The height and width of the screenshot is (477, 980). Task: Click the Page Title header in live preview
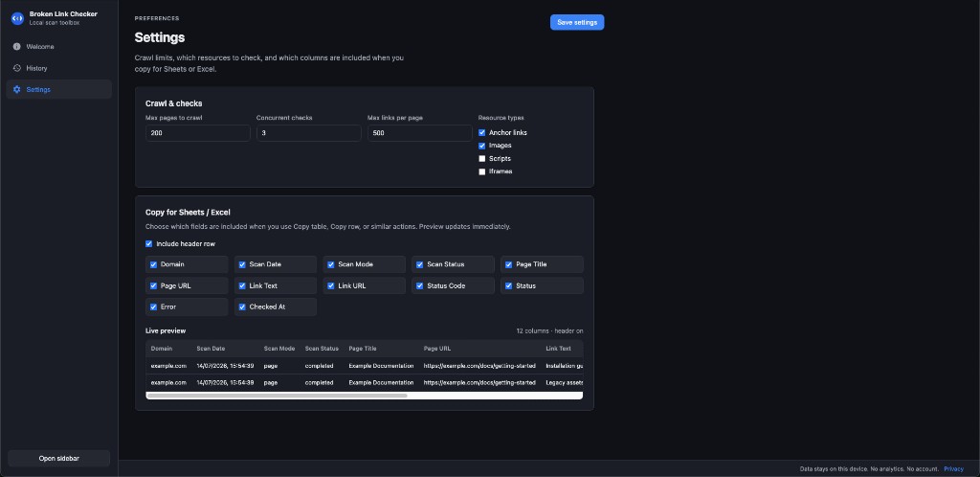[x=363, y=349]
